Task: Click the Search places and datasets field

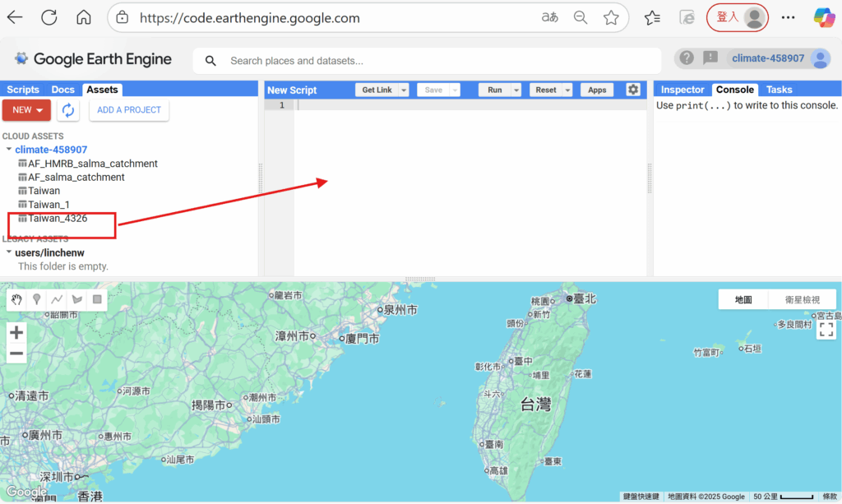Action: point(428,61)
